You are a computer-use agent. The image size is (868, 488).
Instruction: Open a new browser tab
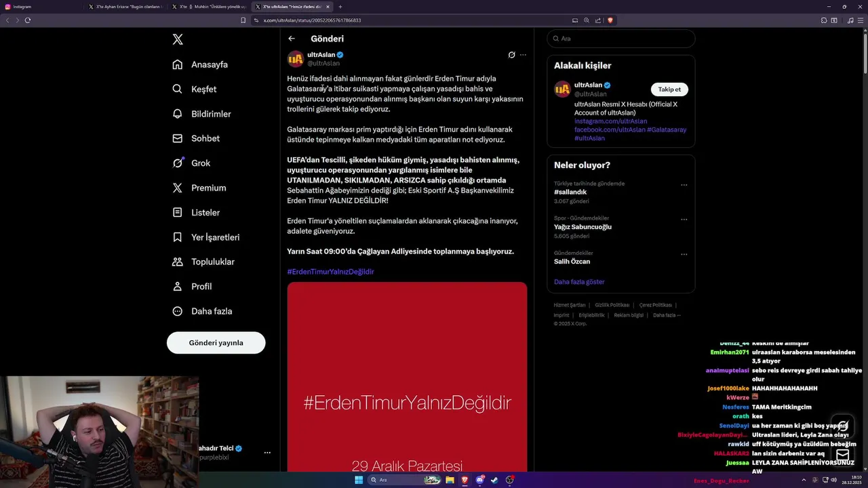coord(340,7)
